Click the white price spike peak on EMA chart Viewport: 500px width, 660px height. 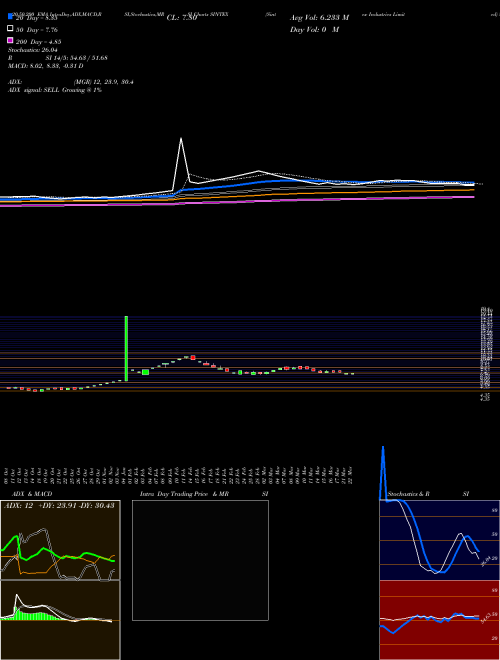click(x=181, y=139)
